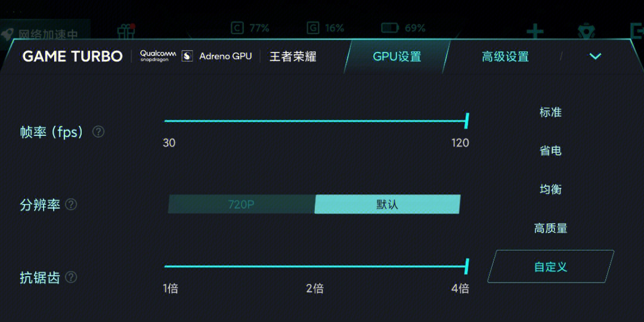Click the frame rate slider at 120 end

coord(466,121)
